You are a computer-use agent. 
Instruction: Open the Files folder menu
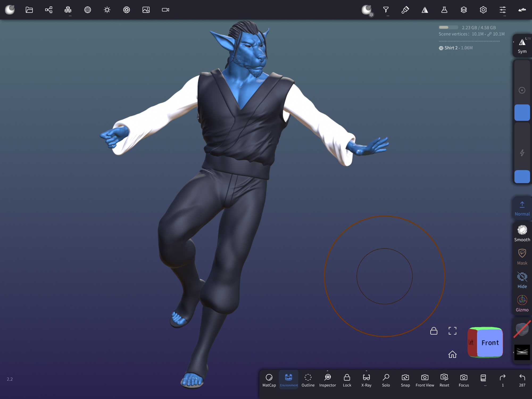[x=29, y=10]
